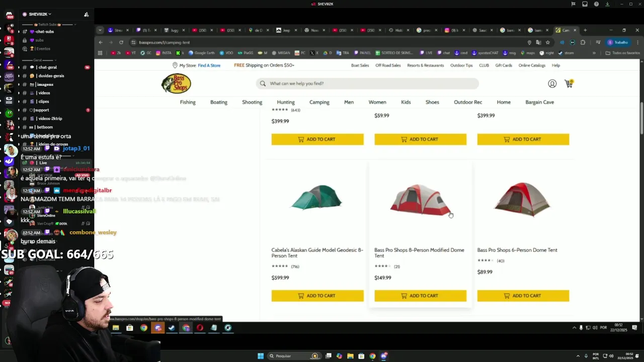Open the apps grid in bookmarks bar
Image resolution: width=644 pixels, height=362 pixels.
100,53
